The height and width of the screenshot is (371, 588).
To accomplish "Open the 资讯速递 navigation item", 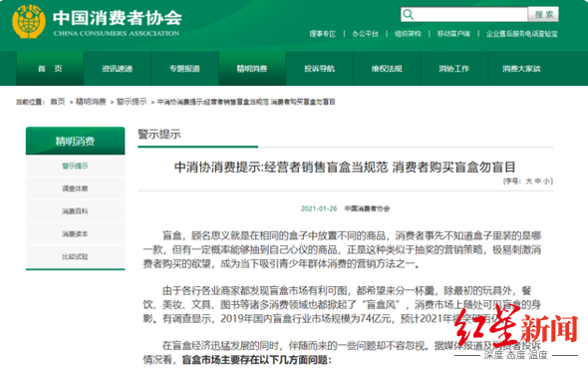I will pos(118,69).
